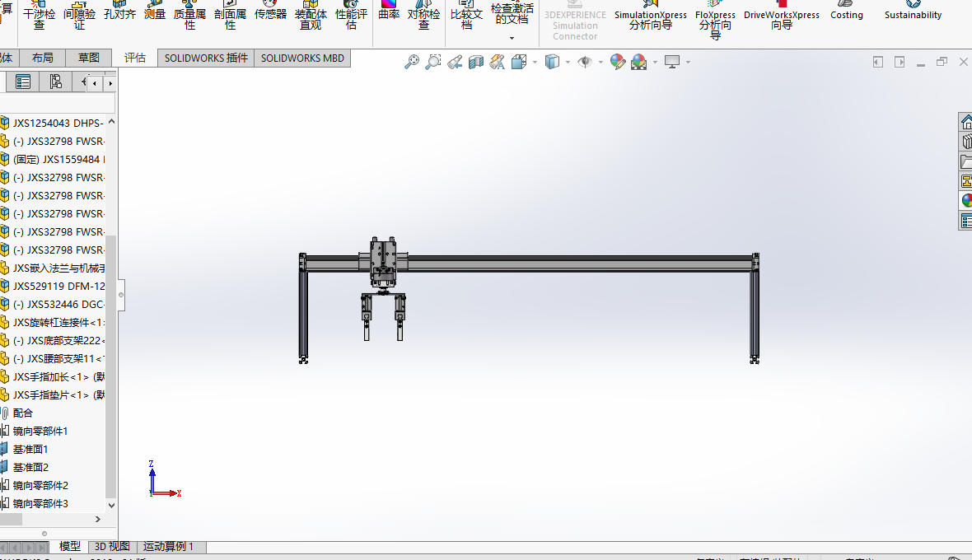Launch SimulationXpress analysis wizard

650,17
